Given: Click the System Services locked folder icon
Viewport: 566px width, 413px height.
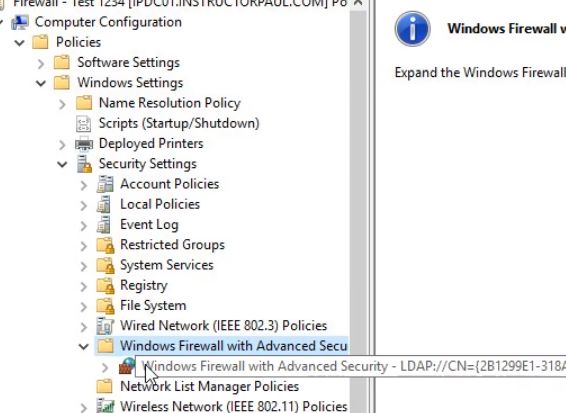Looking at the screenshot, I should (x=105, y=265).
